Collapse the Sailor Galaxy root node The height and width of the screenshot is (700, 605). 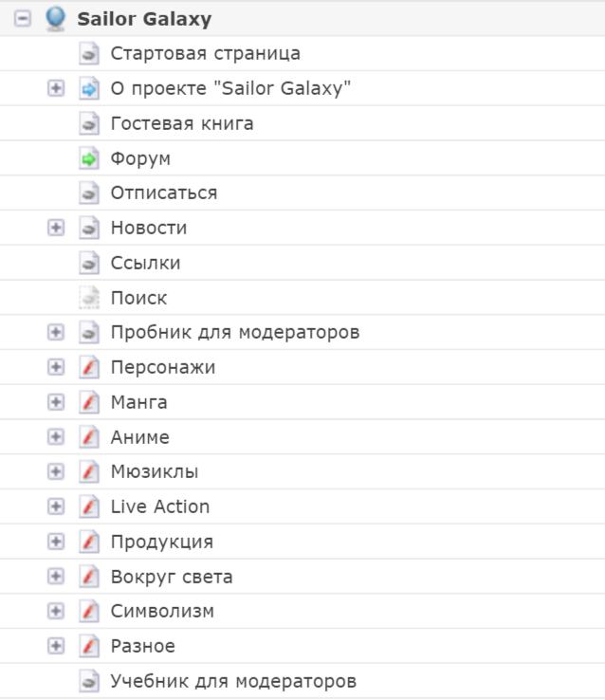pyautogui.click(x=23, y=18)
